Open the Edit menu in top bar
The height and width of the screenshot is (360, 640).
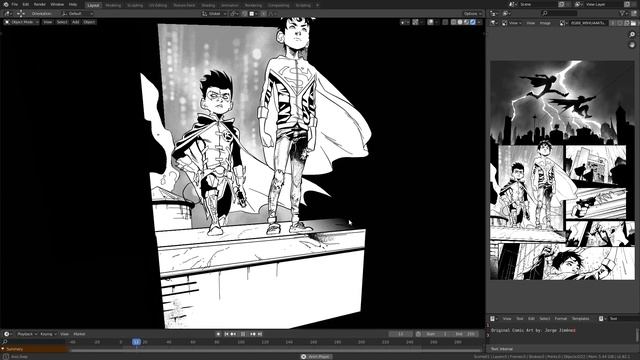[25, 4]
